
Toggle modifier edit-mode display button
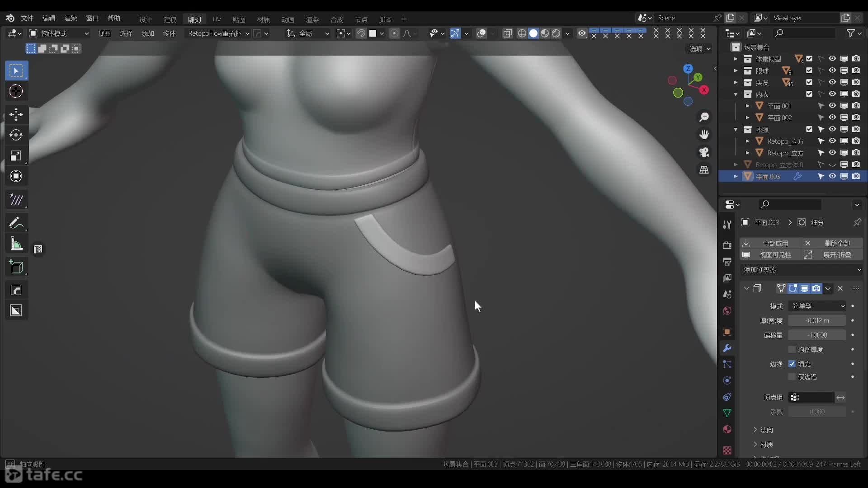793,288
